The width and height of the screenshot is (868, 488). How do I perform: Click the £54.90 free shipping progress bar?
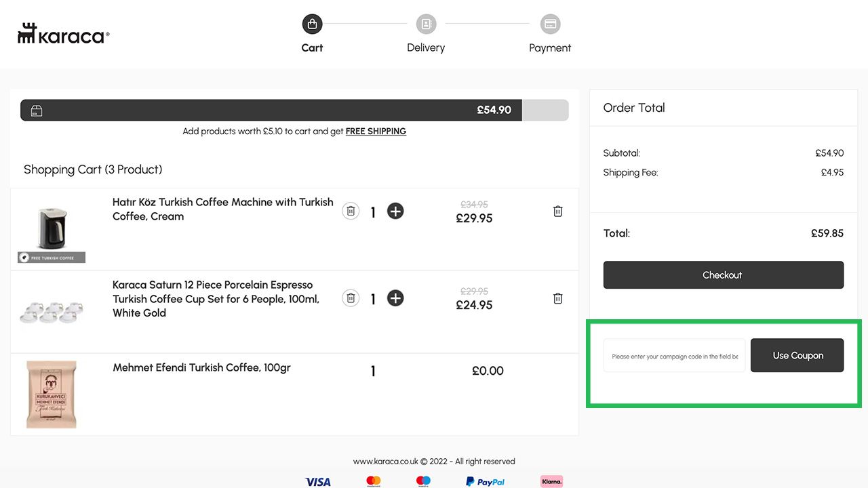click(294, 110)
